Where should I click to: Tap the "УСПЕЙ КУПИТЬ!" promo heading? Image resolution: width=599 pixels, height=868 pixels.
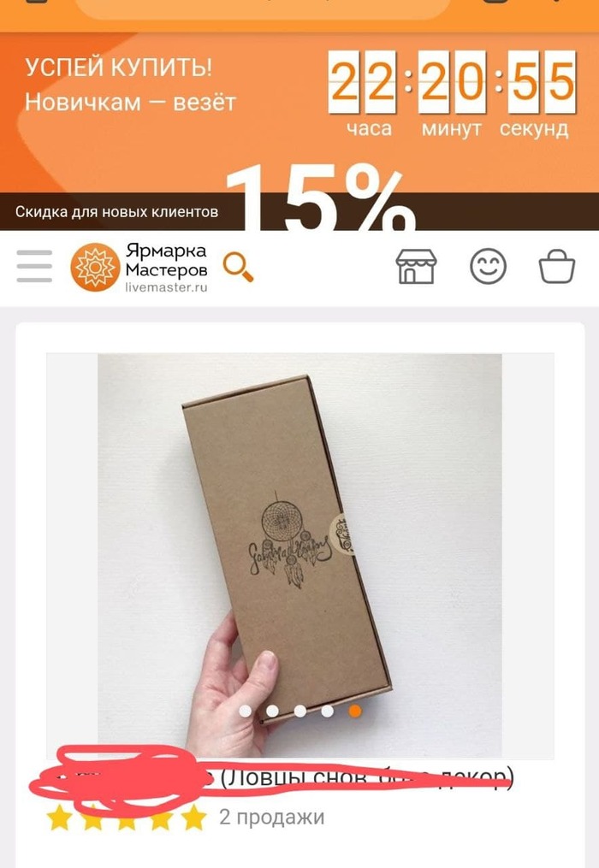[119, 68]
